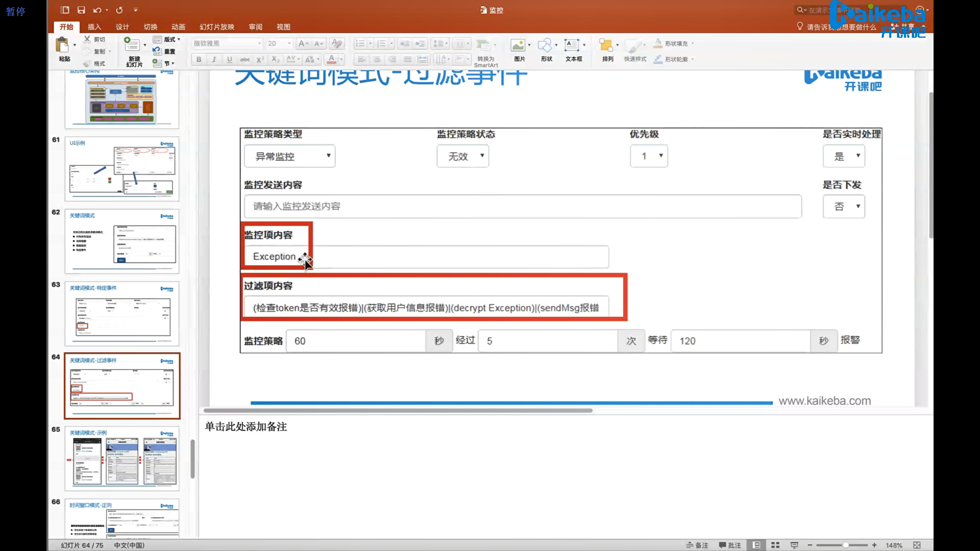Toggle bold formatting button

(199, 59)
